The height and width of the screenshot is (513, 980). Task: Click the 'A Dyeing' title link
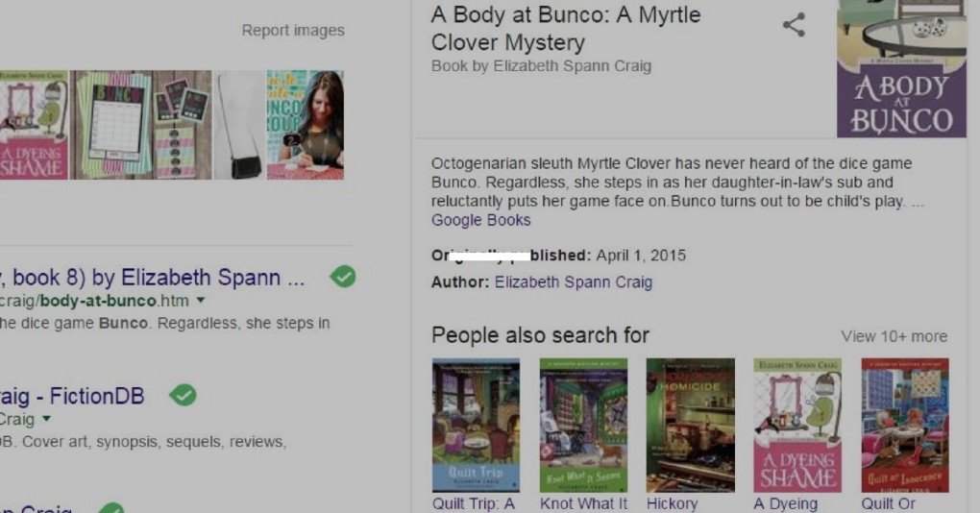(786, 503)
